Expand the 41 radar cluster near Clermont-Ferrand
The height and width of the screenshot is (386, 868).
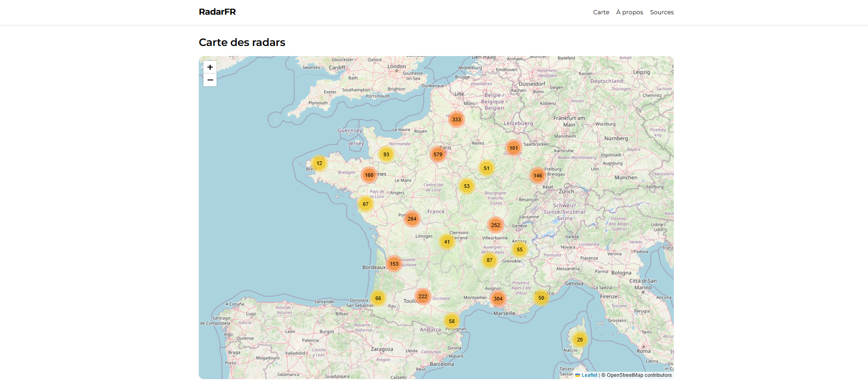pos(447,242)
